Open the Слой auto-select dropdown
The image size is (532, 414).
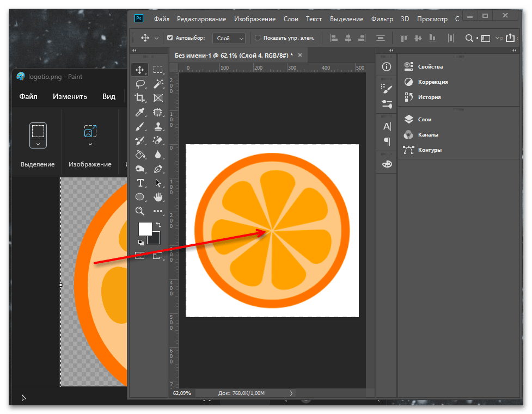[x=230, y=38]
